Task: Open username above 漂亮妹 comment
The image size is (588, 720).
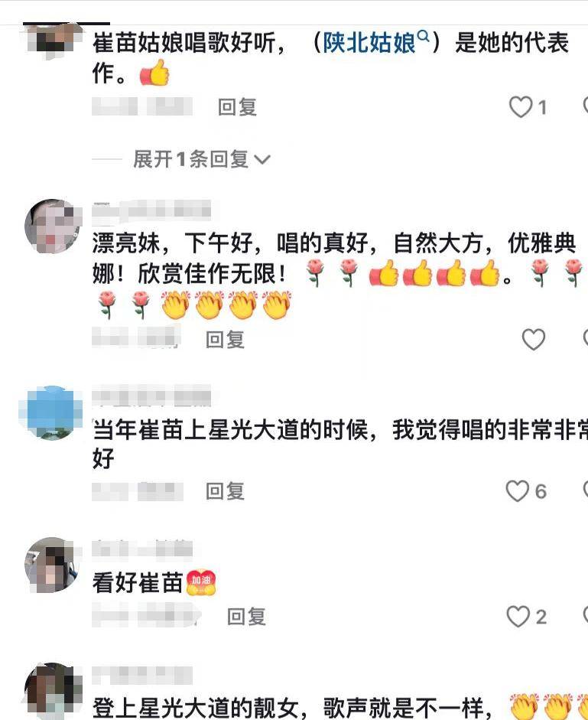Action: 151,211
